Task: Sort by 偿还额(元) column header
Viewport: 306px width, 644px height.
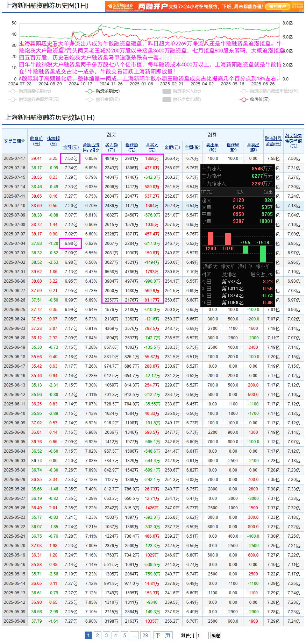Action: tap(131, 147)
